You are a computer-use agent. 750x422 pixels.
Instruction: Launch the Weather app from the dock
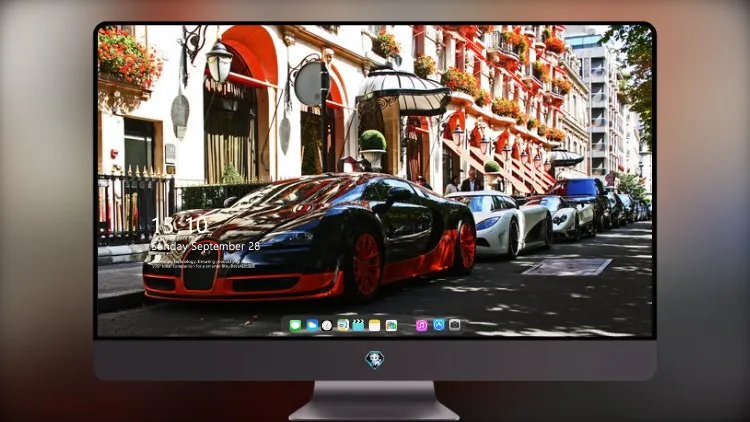312,325
